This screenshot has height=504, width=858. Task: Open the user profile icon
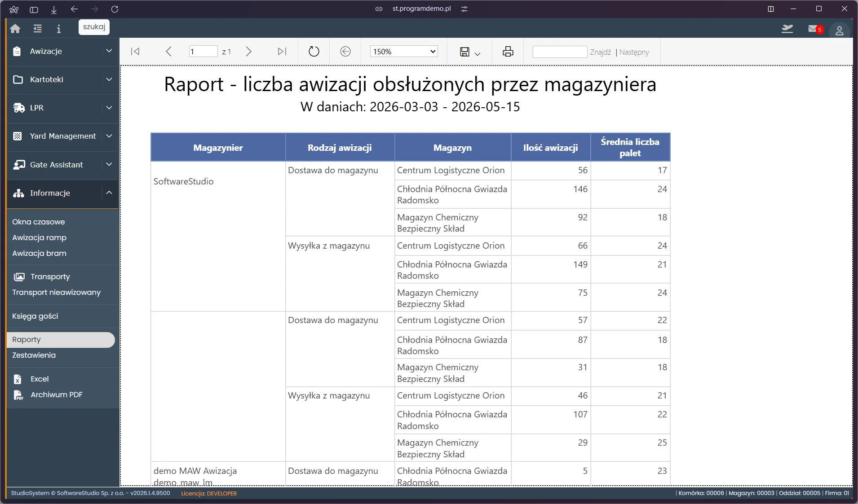(839, 31)
